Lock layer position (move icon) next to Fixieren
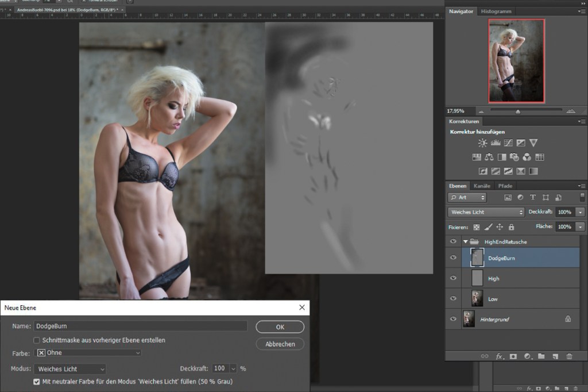588x392 pixels. (500, 227)
